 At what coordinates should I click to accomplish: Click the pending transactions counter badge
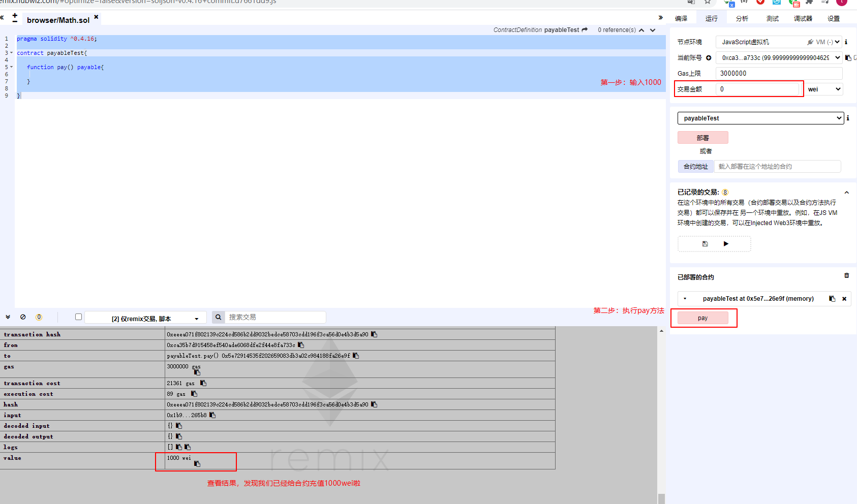tap(39, 317)
